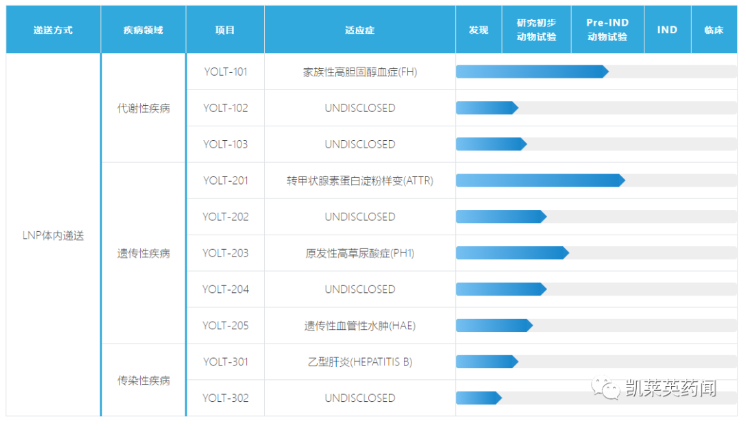Click project YOLT-101
Viewport: 746px width, 430px height.
click(x=226, y=72)
